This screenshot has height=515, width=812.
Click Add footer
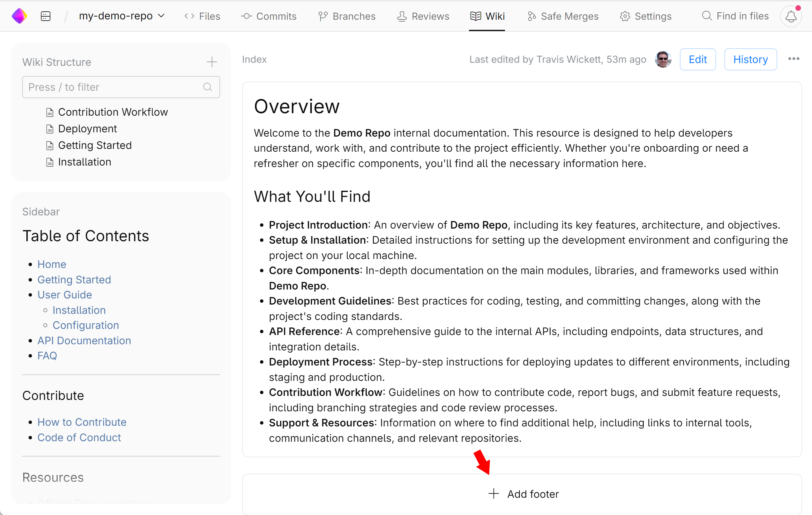[x=523, y=494]
